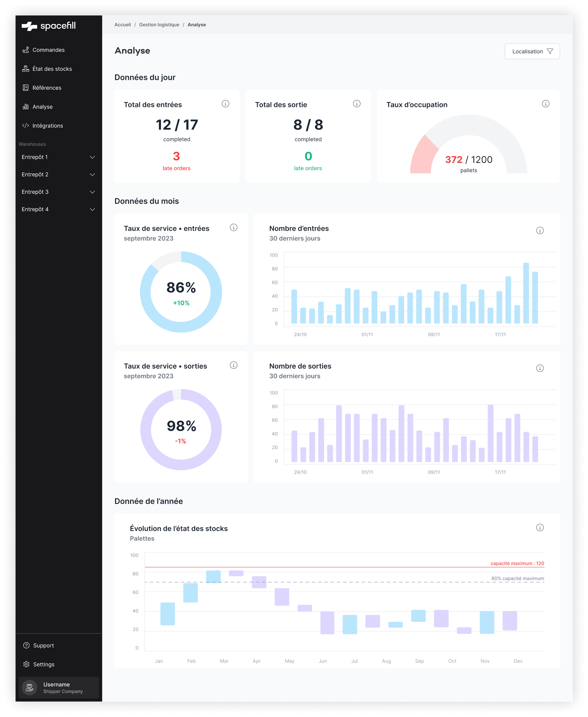
Task: Open info on Nombre d'entrées chart
Action: pyautogui.click(x=540, y=231)
